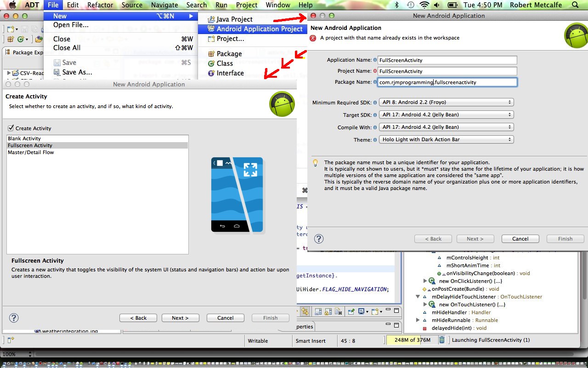Screen dimensions: 588x368
Task: Click Cancel in Create Activity dialog
Action: [226, 318]
